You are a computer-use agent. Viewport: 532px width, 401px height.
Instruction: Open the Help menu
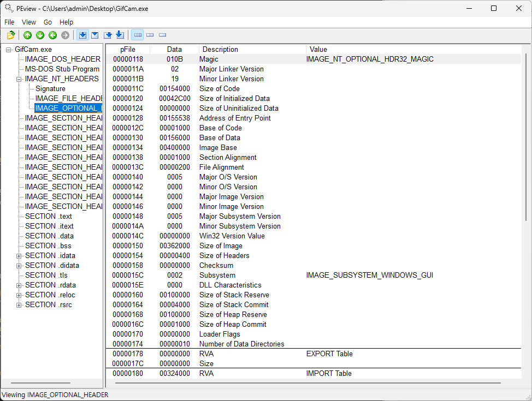point(66,22)
